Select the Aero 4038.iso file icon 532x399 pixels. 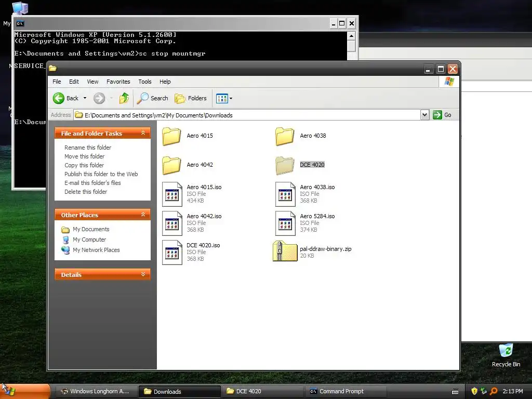coord(285,194)
